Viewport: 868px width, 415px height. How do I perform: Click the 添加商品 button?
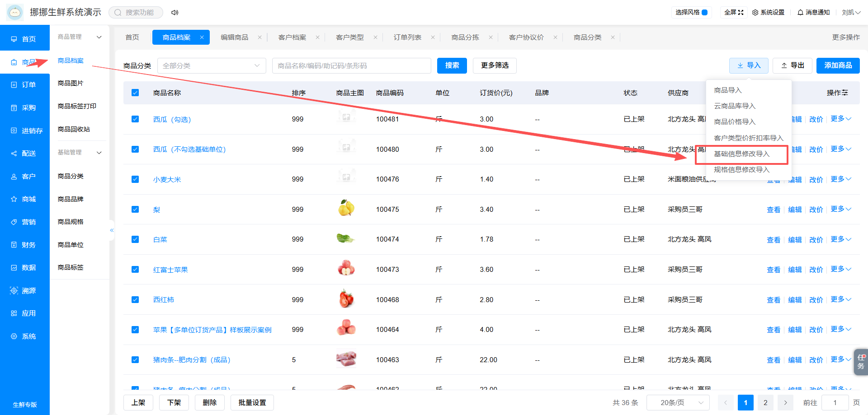point(838,65)
